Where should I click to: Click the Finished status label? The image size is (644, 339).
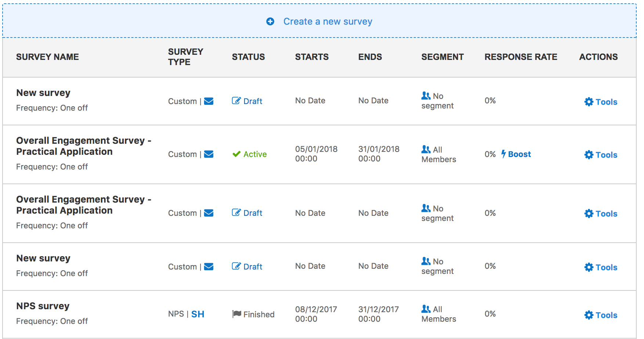[259, 314]
